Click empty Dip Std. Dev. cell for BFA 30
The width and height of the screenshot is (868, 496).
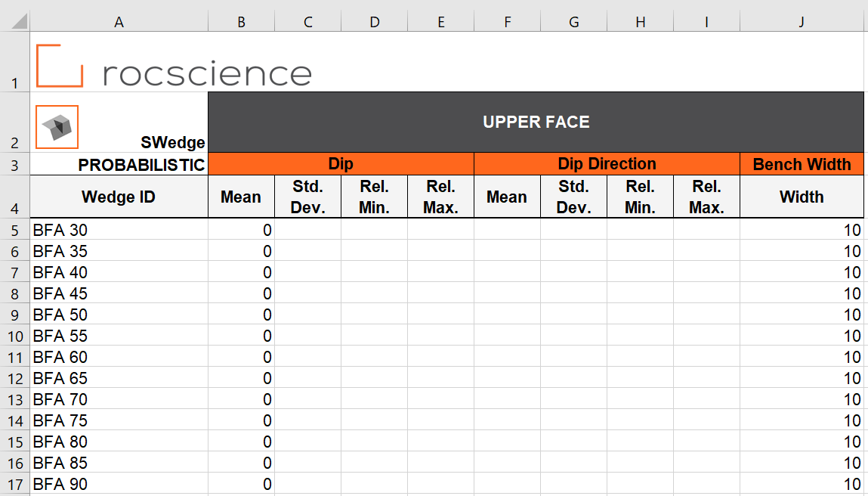click(307, 229)
